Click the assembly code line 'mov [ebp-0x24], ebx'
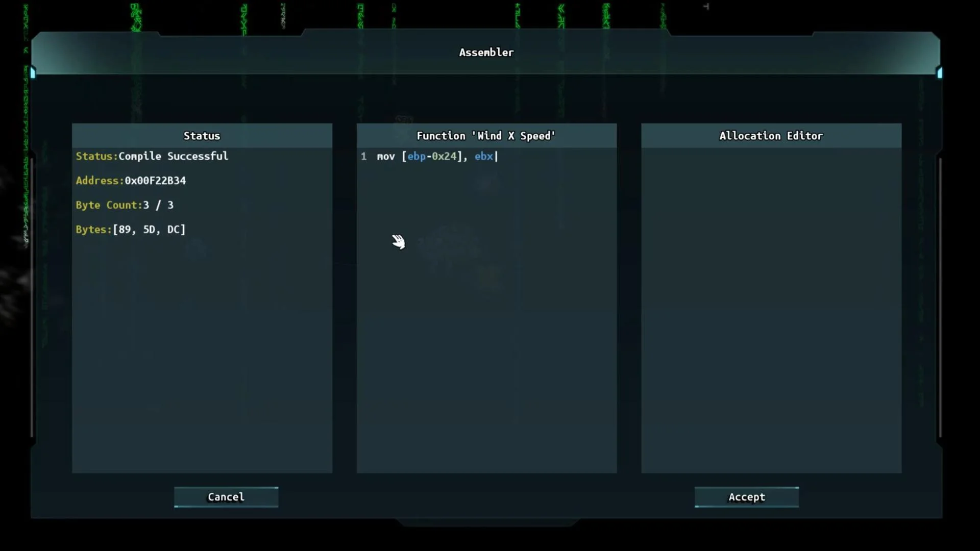 [x=435, y=157]
